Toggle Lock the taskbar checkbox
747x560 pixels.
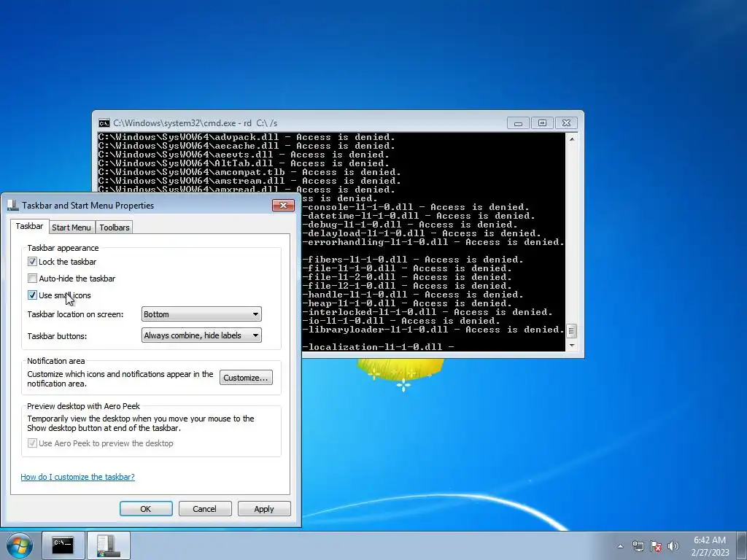click(x=32, y=262)
